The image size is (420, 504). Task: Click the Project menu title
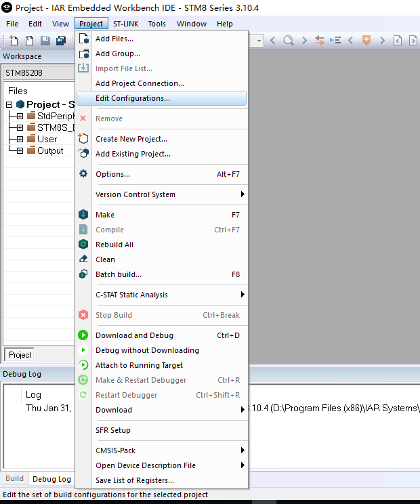[91, 24]
